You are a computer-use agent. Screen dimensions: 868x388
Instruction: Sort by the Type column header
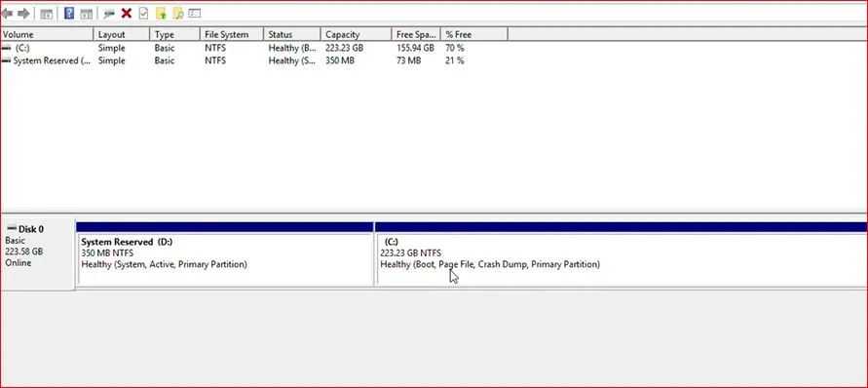[x=175, y=34]
